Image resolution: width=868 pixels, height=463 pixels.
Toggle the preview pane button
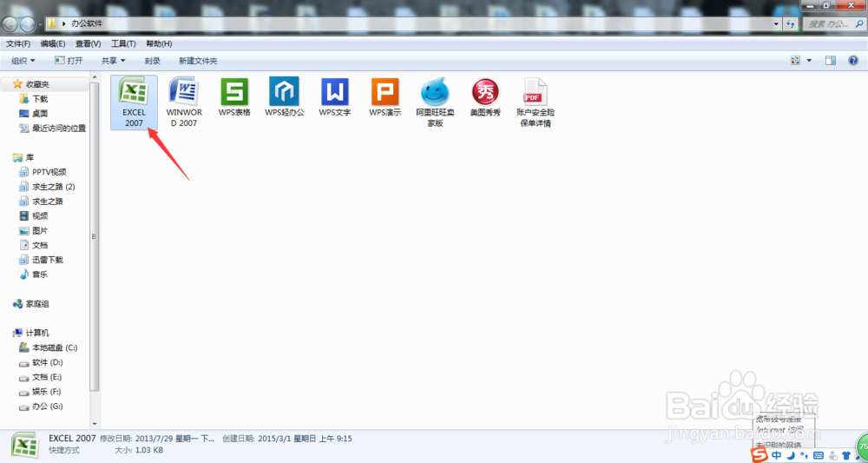[830, 60]
